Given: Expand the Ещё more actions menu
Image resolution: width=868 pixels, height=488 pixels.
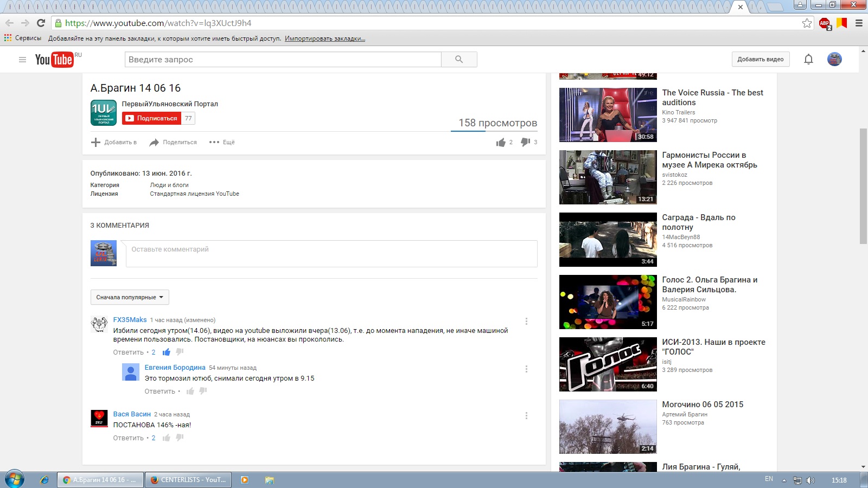Looking at the screenshot, I should [x=222, y=142].
